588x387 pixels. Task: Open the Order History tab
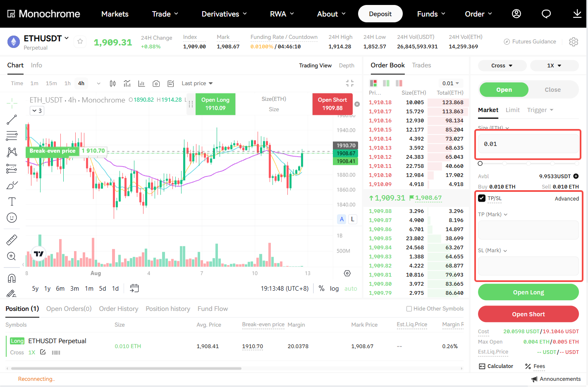tap(119, 309)
